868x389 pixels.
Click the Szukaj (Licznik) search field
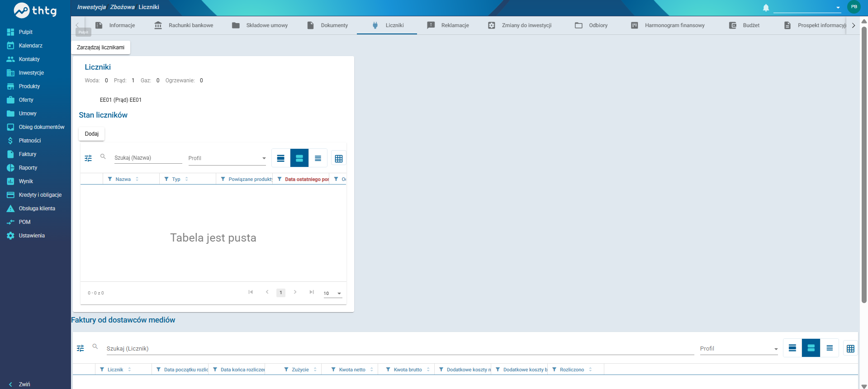400,349
